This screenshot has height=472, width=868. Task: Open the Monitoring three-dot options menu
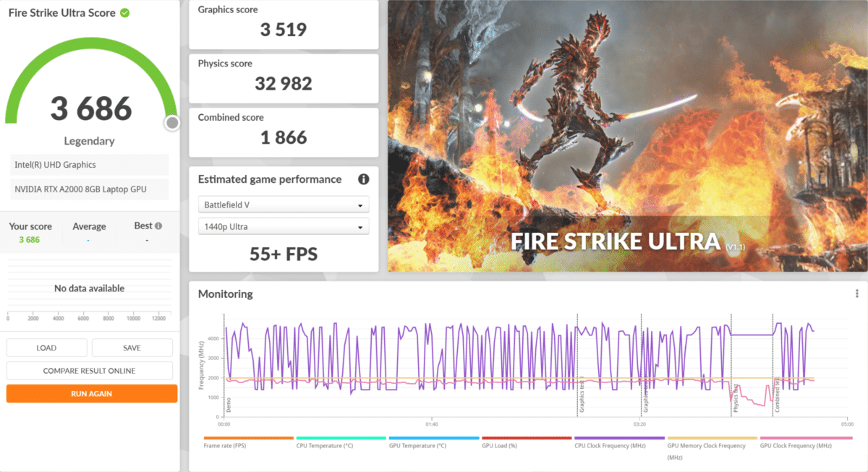coord(856,293)
